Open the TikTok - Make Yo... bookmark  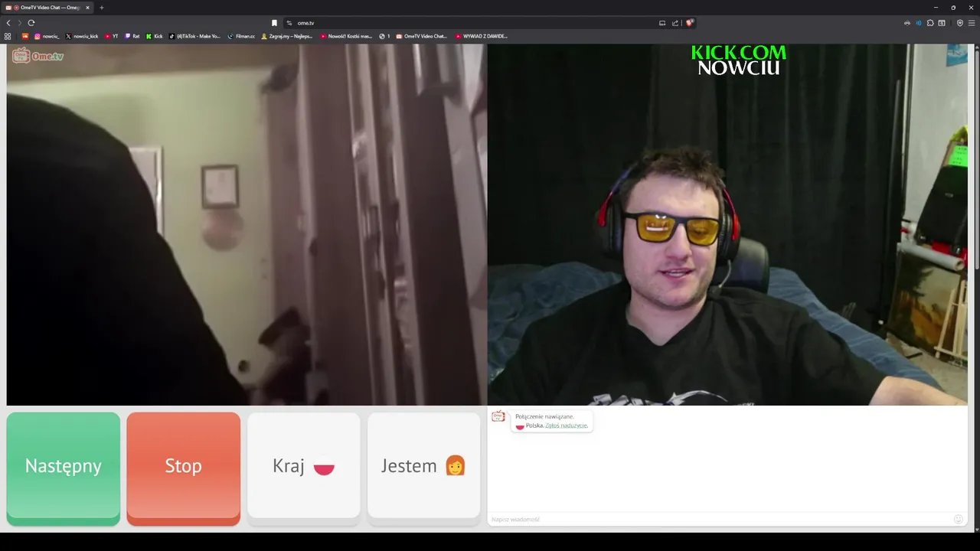[194, 36]
